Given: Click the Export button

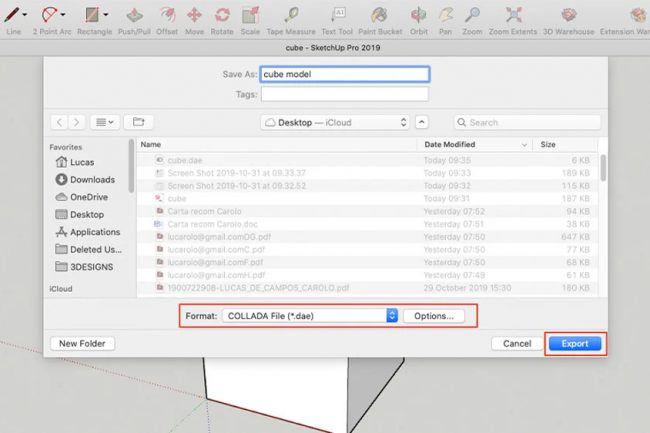Looking at the screenshot, I should (x=575, y=343).
